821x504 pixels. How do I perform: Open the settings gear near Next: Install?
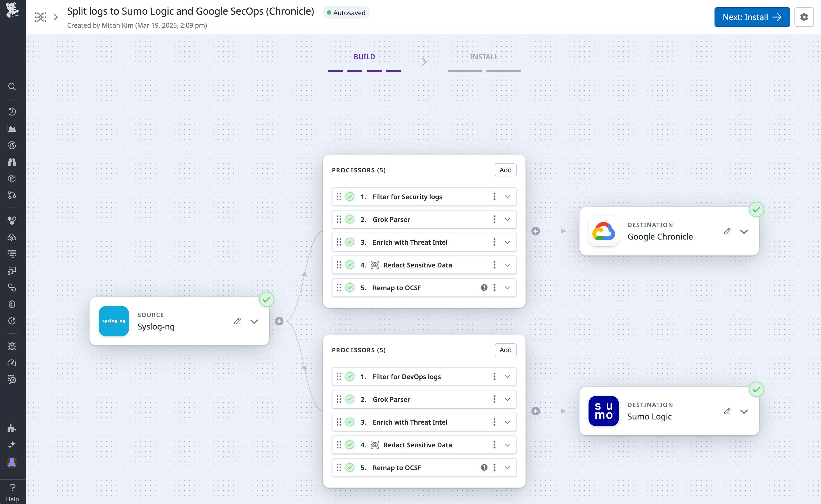tap(804, 17)
